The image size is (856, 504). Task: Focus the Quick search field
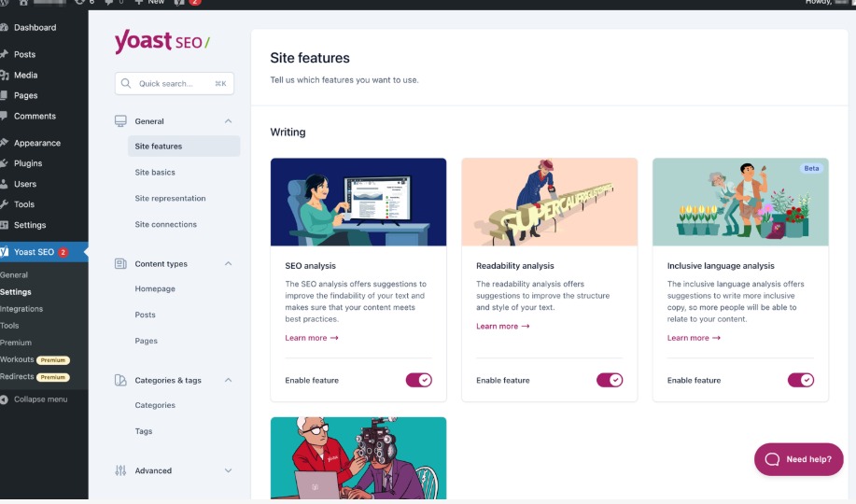click(x=175, y=84)
